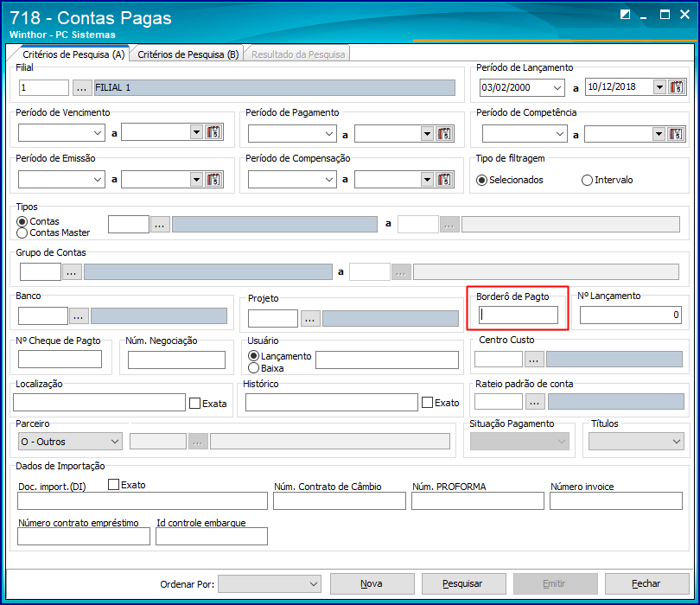
Task: Click the Pesquisar button
Action: click(x=463, y=583)
